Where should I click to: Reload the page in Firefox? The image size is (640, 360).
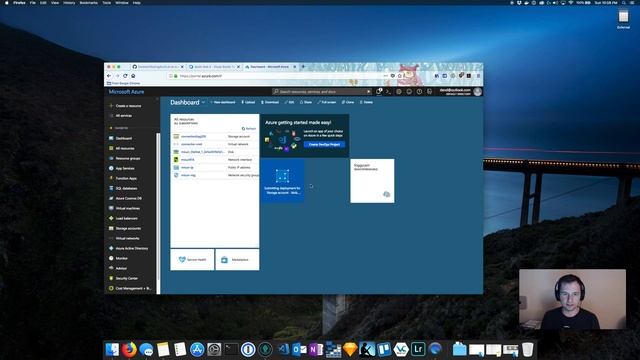point(125,76)
